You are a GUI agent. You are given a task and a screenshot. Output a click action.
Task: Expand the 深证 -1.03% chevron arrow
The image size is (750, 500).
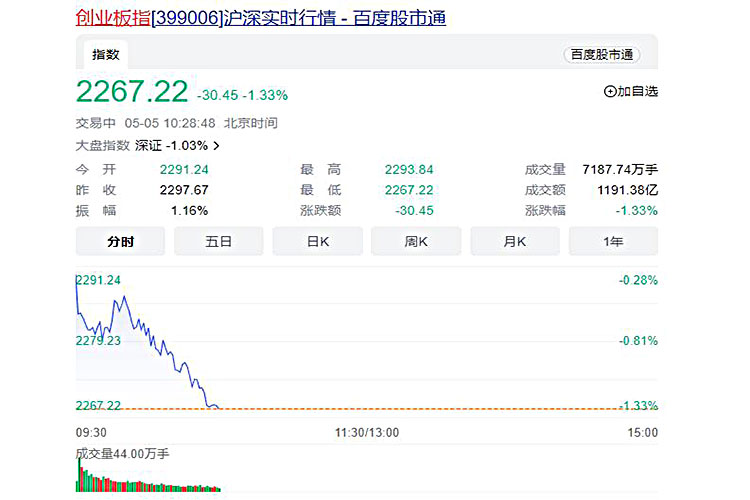(217, 145)
